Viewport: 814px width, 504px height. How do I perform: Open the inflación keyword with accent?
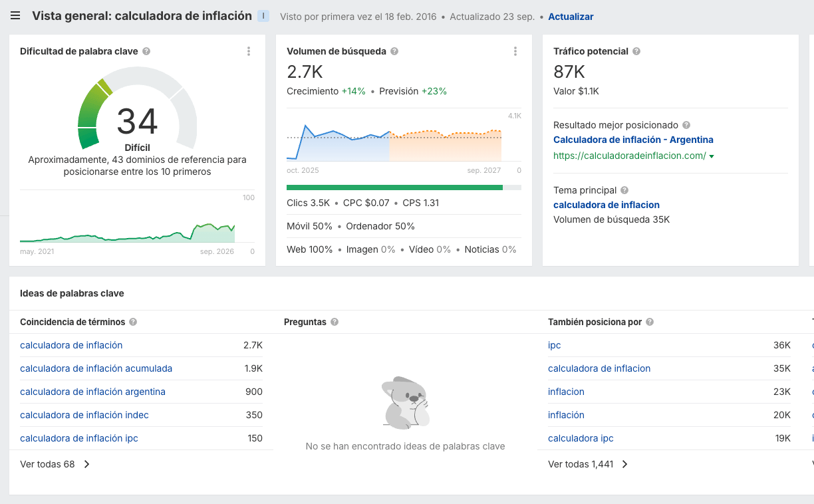click(566, 415)
